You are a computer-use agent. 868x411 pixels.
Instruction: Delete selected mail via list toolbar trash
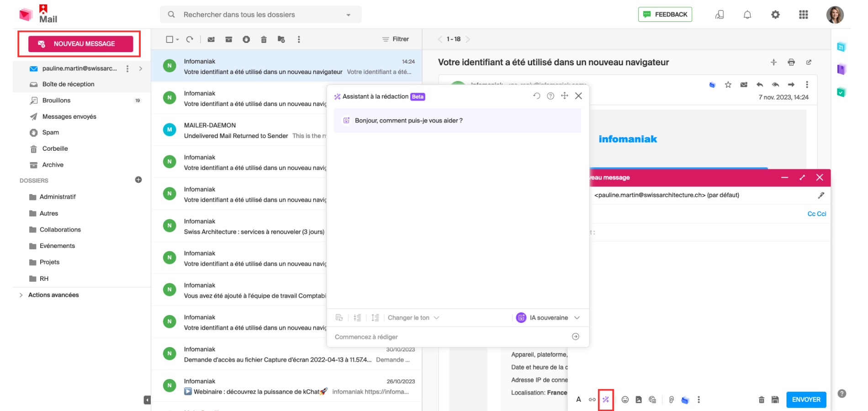264,39
